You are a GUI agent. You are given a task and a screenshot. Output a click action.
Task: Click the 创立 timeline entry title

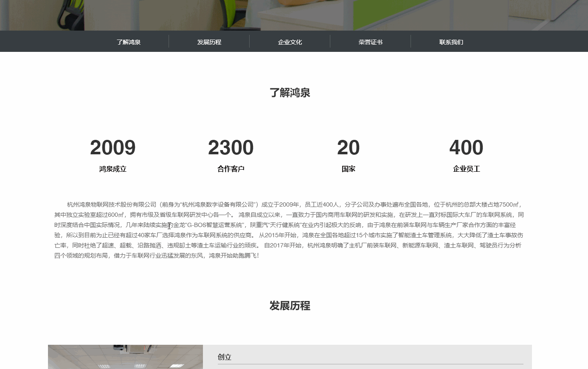click(x=224, y=357)
